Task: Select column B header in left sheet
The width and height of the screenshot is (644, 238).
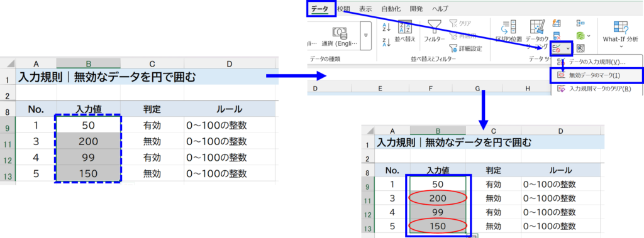Action: [88, 63]
